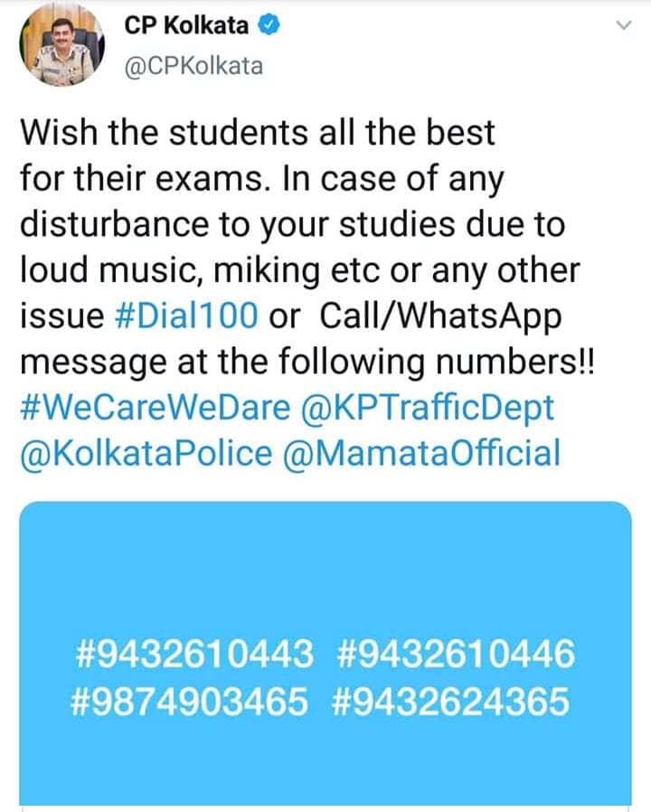Open the CP Kolkata profile picture
The image size is (651, 812).
(61, 44)
